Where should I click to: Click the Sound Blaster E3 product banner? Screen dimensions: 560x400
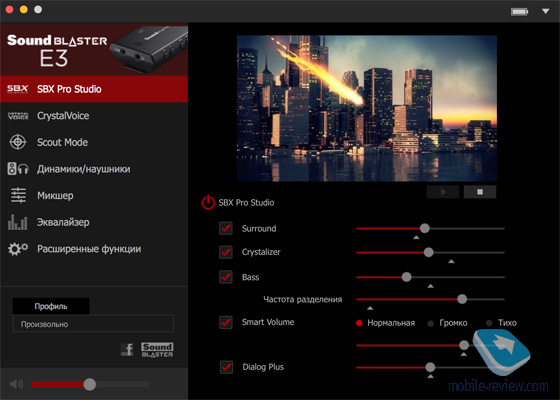pos(94,50)
